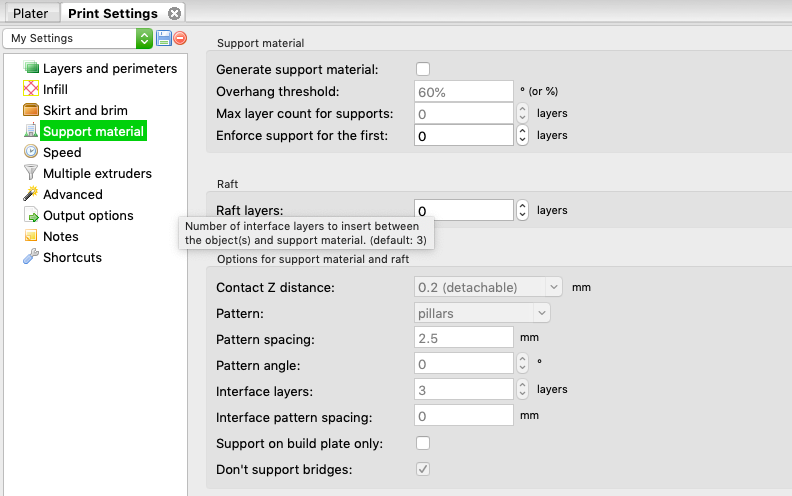
Task: Open the Output options page
Action: (x=88, y=215)
